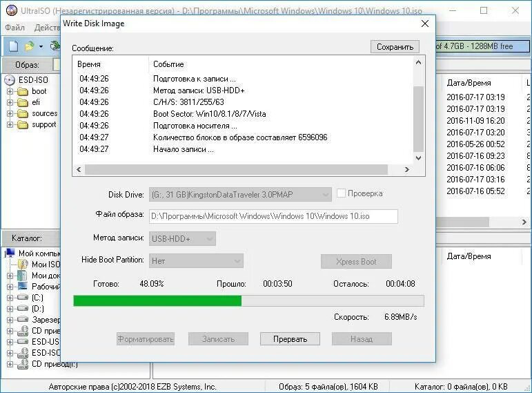Click the date cell 2016-05-26 00:52

tap(475, 144)
